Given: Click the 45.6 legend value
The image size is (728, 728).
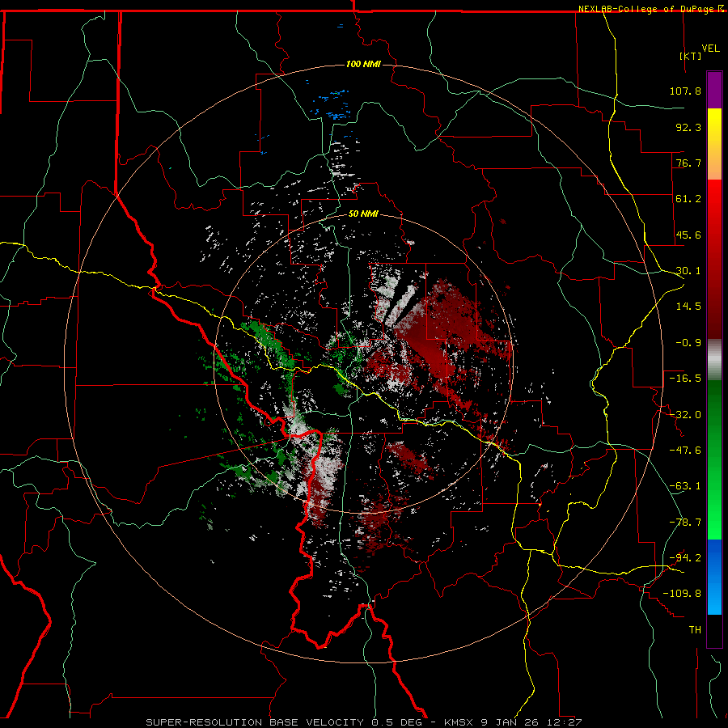Looking at the screenshot, I should pyautogui.click(x=688, y=235).
